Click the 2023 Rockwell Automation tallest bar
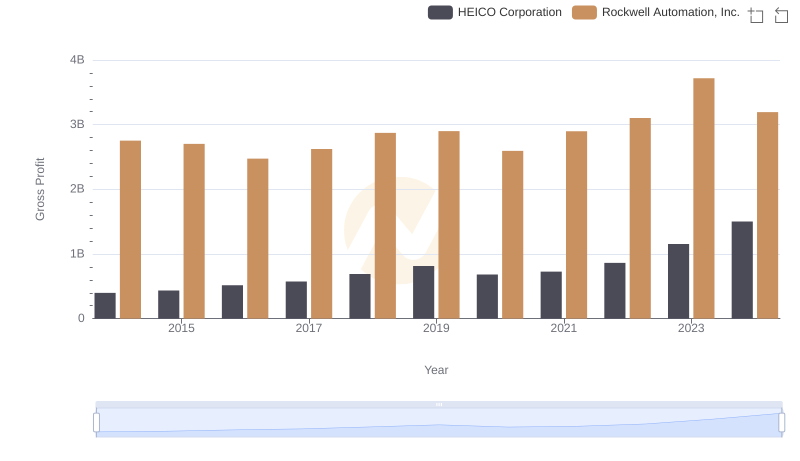This screenshot has width=800, height=461. pyautogui.click(x=704, y=198)
